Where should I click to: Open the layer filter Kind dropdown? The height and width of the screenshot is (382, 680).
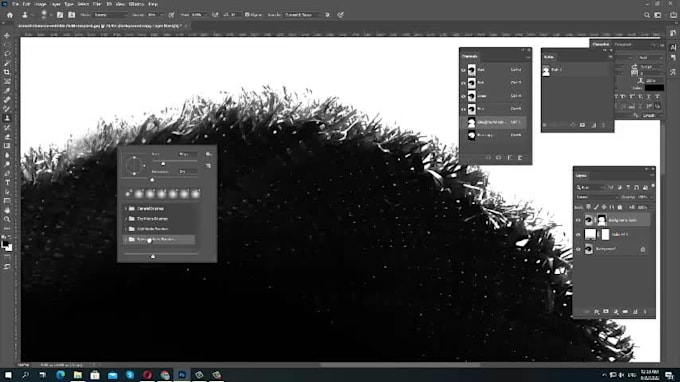click(591, 187)
